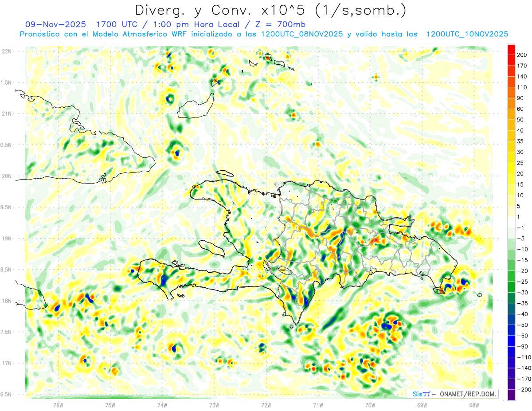Click the '20N' latitude label
Screen dimensions: 532x411
point(7,176)
